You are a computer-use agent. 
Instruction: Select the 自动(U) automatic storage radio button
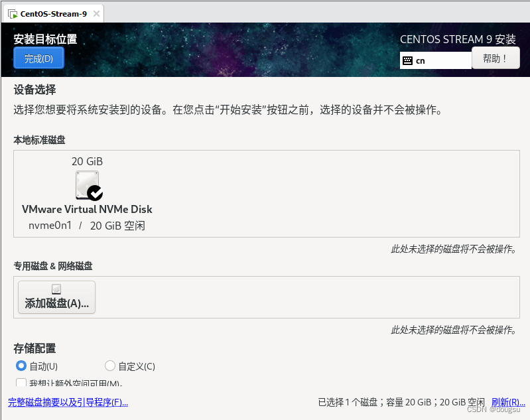[x=21, y=366]
